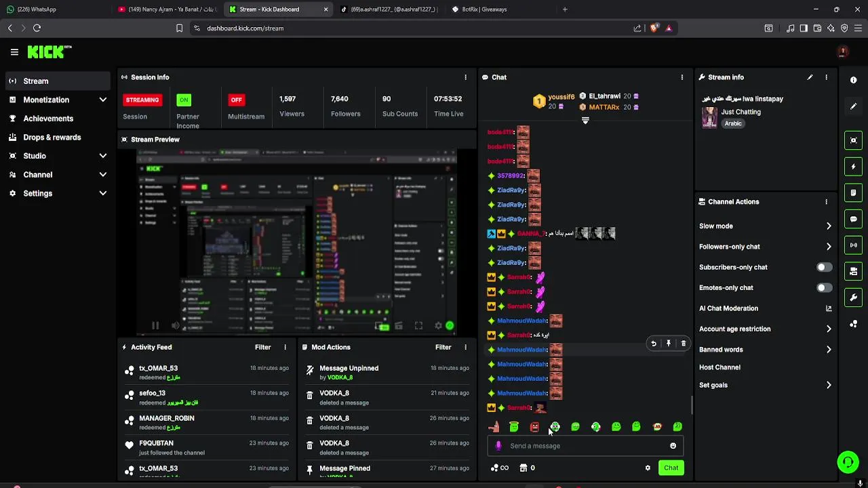Click the Kick logo
Viewport: 868px width, 488px height.
pos(49,52)
